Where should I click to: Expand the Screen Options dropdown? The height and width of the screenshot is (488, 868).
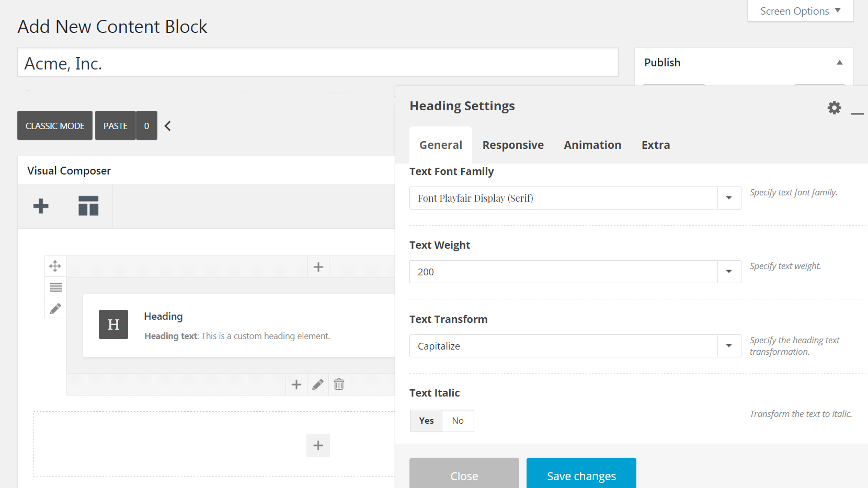801,11
